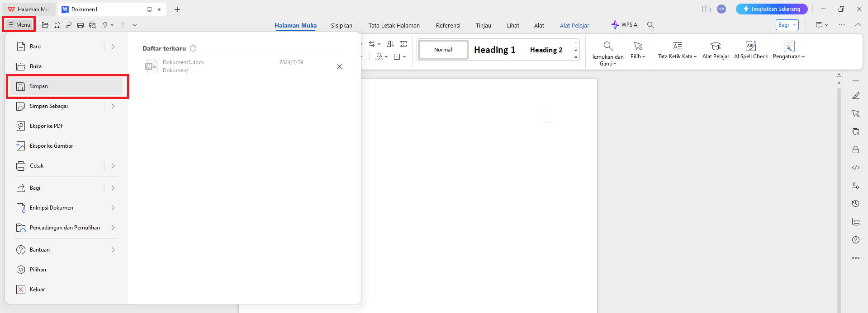The width and height of the screenshot is (868, 313).
Task: Click the undo arrow icon
Action: 105,25
